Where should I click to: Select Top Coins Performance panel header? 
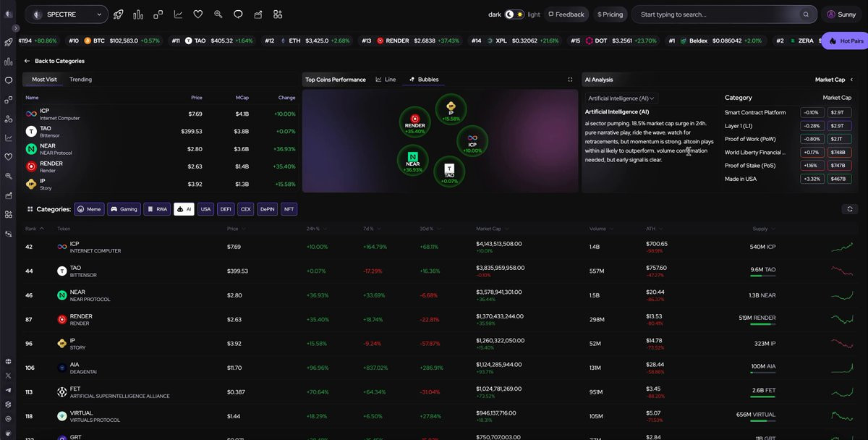(x=336, y=80)
